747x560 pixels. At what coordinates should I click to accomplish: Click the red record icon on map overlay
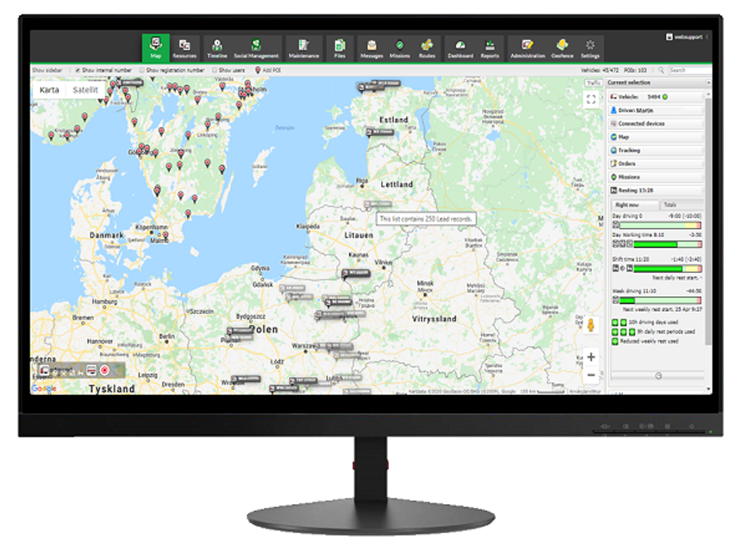105,370
